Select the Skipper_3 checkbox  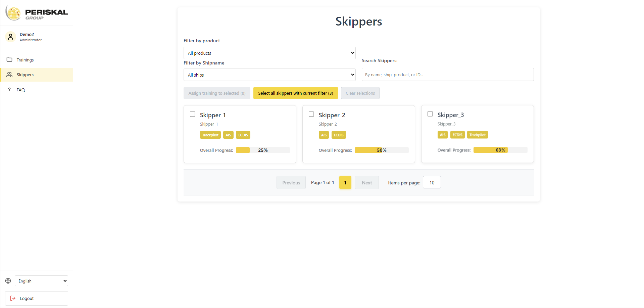(x=430, y=114)
